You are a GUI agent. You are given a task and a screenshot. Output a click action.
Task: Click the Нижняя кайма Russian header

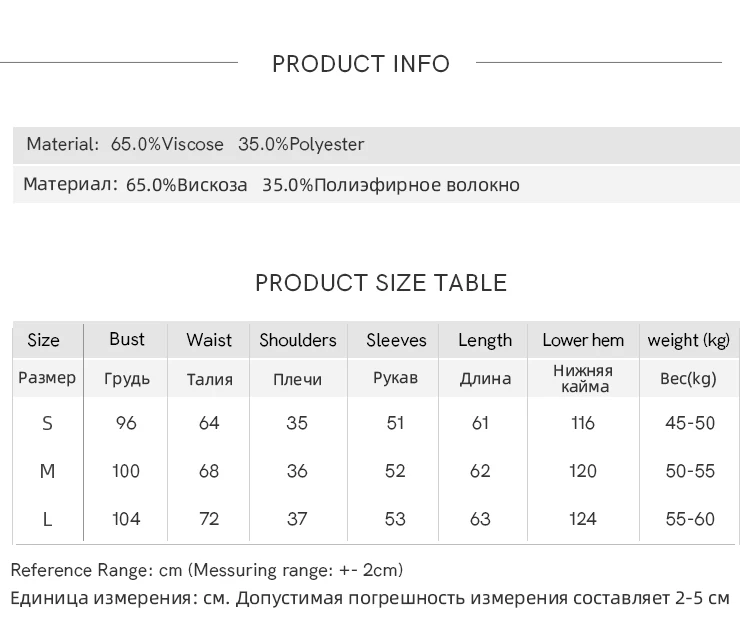pos(583,378)
